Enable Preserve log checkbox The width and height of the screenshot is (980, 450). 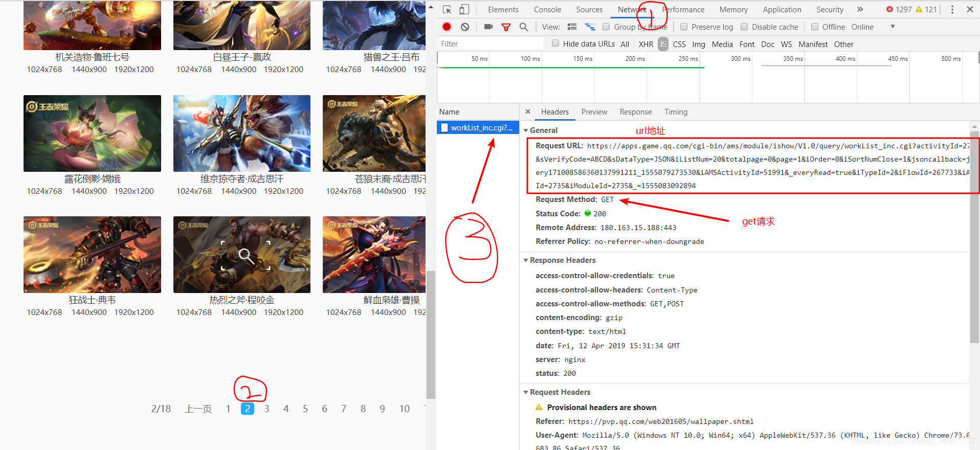(684, 27)
